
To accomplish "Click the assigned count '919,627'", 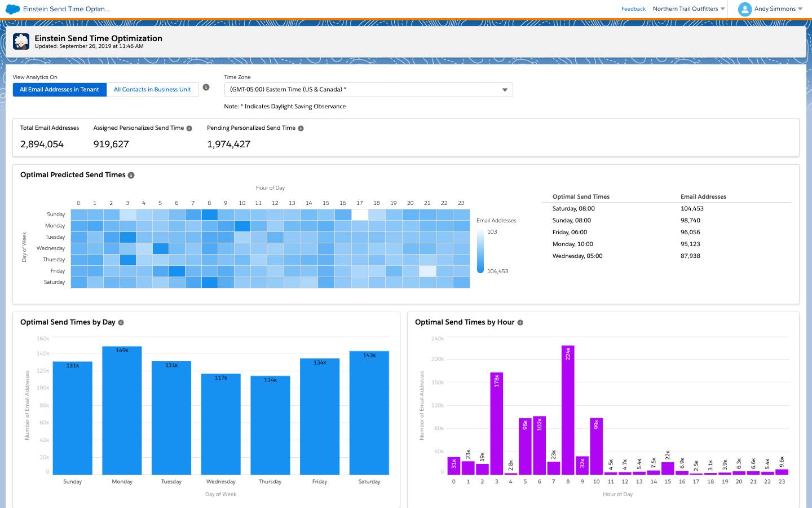I will 111,144.
